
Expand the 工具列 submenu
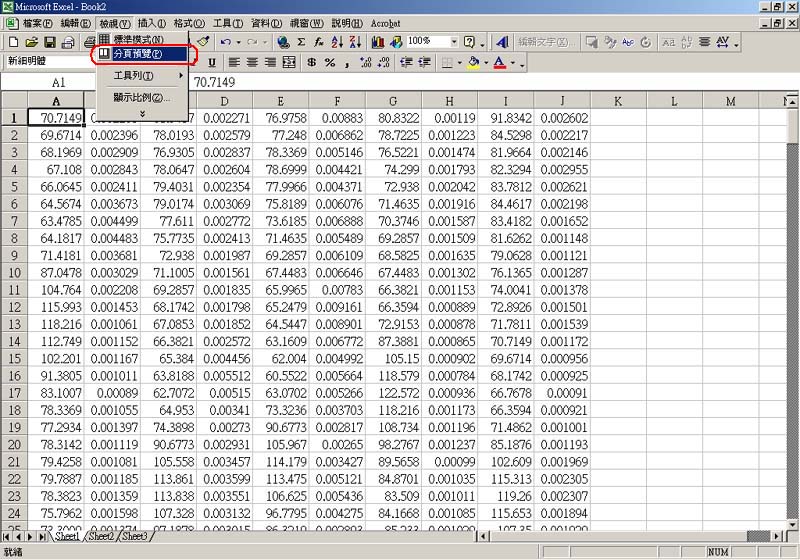click(140, 76)
